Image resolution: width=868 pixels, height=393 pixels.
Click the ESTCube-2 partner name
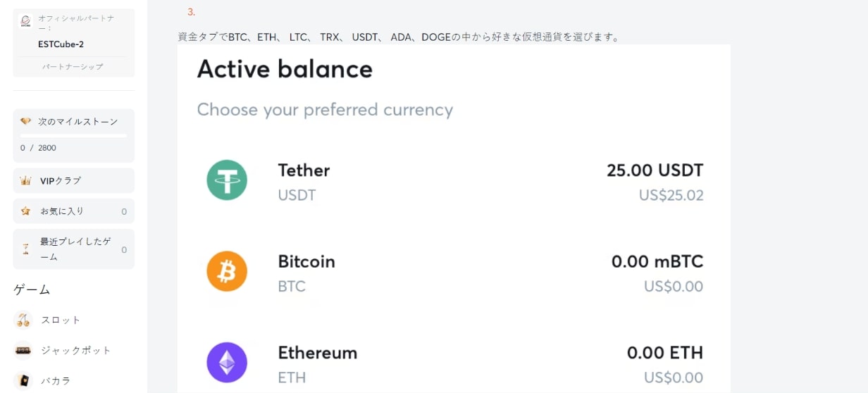61,44
